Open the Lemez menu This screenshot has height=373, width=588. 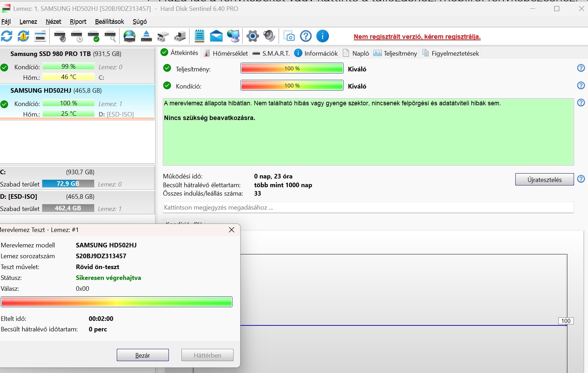[28, 22]
